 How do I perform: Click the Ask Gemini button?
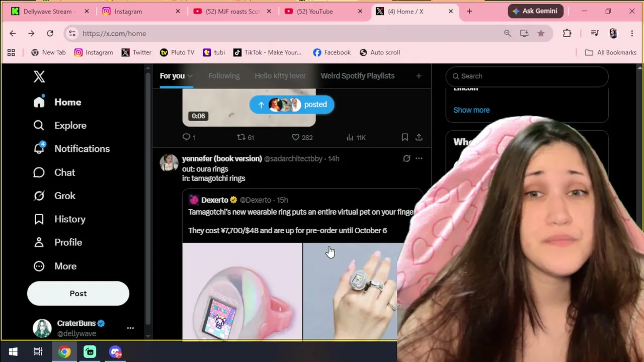[x=535, y=11]
